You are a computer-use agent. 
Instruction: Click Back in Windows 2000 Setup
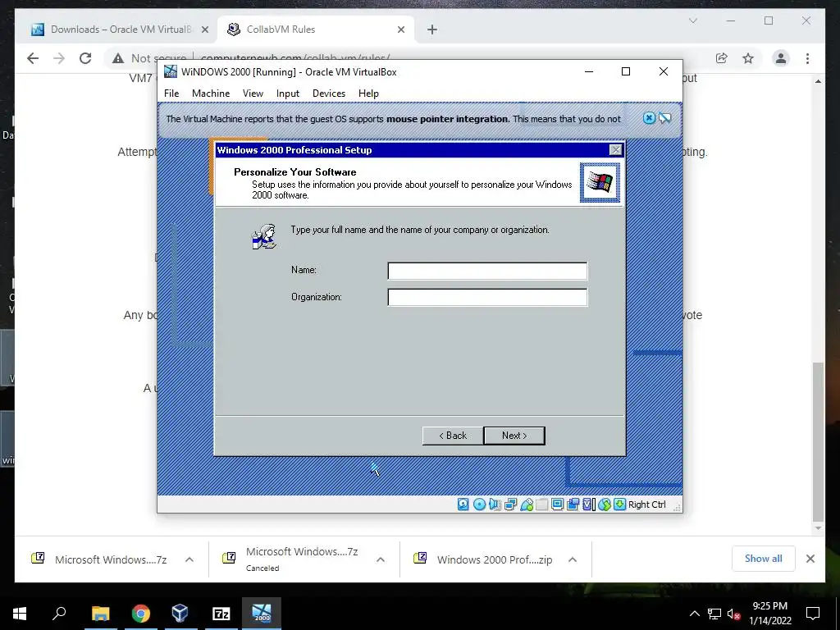[453, 436]
